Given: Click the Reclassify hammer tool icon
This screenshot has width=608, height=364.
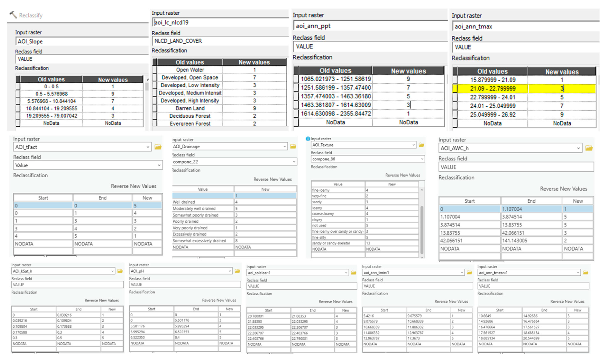Looking at the screenshot, I should [x=13, y=15].
